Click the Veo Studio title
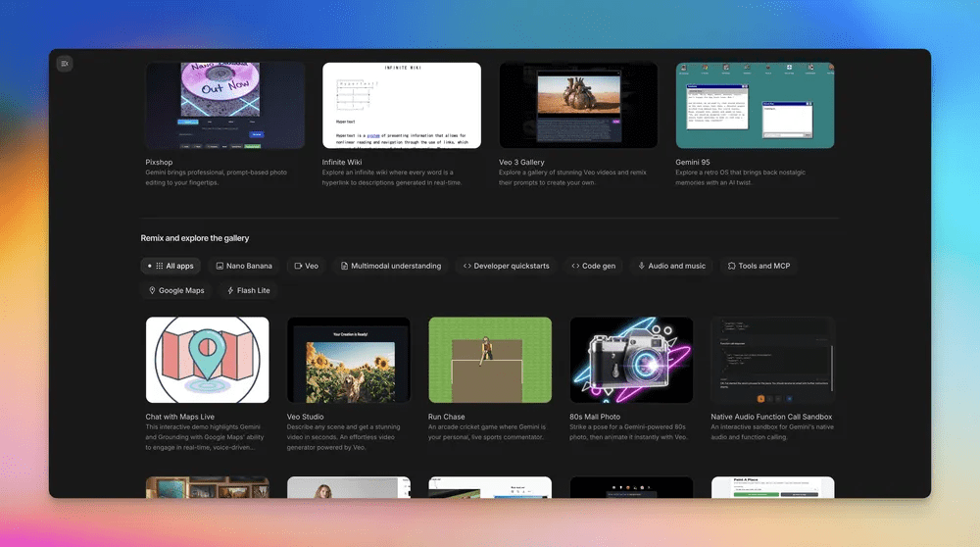Image resolution: width=980 pixels, height=547 pixels. [306, 417]
